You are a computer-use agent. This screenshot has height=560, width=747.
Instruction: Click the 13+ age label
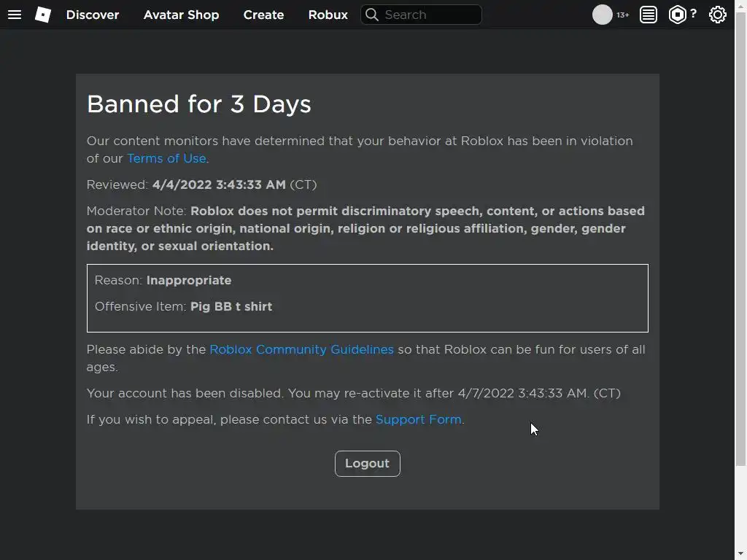pos(623,15)
